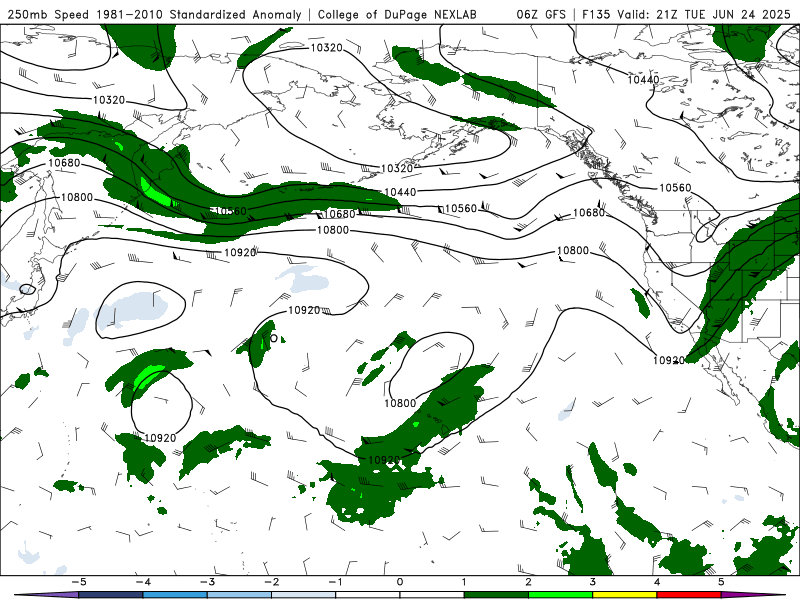The image size is (800, 600).
Task: Click the '-4' colorbar tick label
Action: tap(143, 582)
